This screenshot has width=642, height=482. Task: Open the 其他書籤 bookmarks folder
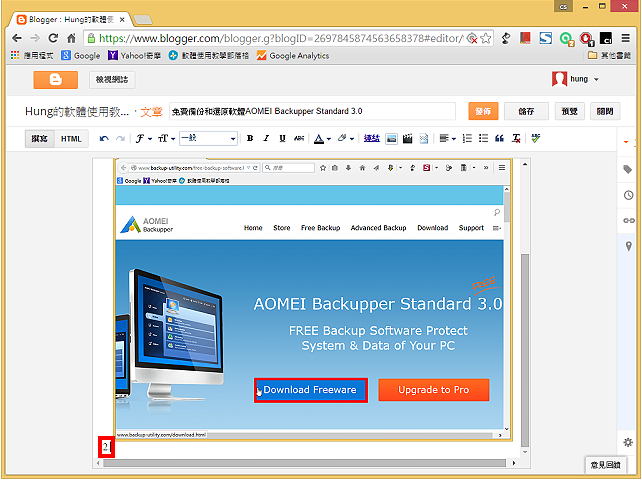[609, 55]
